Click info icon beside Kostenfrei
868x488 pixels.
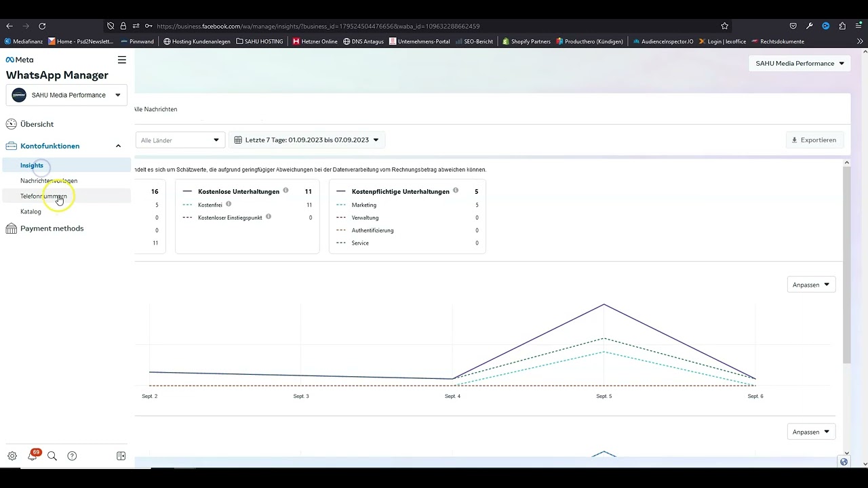229,204
